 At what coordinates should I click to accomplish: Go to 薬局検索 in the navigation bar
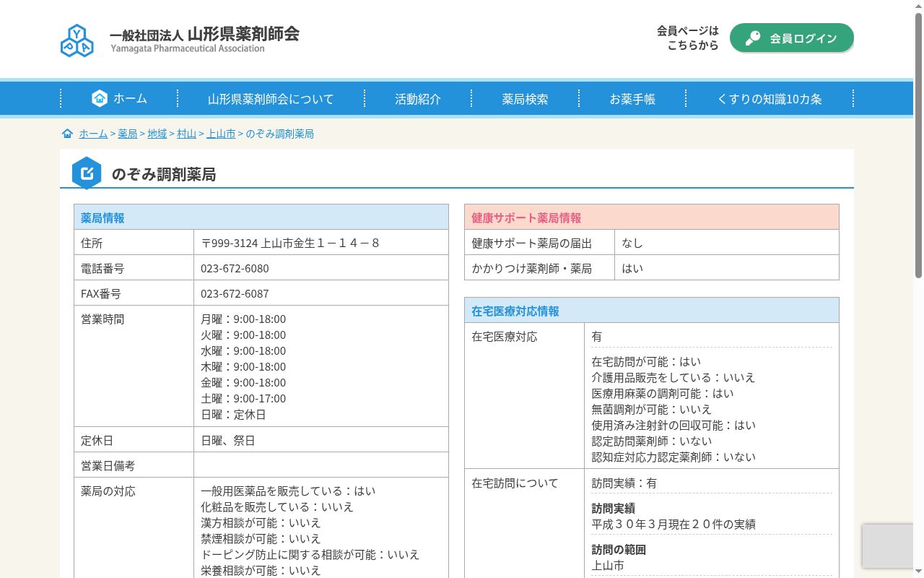tap(525, 99)
